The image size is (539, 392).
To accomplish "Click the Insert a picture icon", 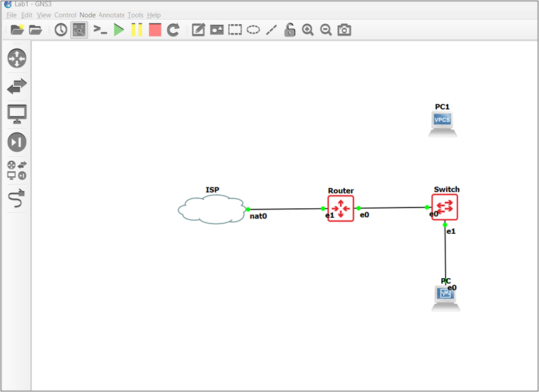I will click(x=217, y=30).
